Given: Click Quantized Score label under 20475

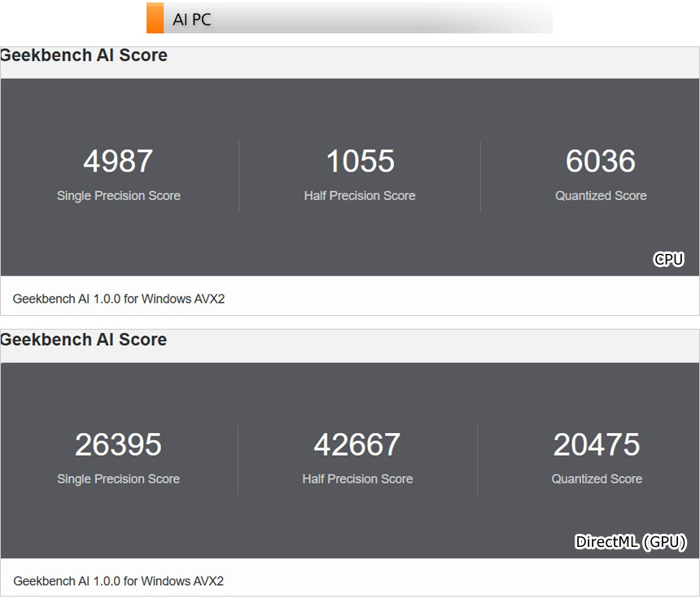Looking at the screenshot, I should pos(597,479).
